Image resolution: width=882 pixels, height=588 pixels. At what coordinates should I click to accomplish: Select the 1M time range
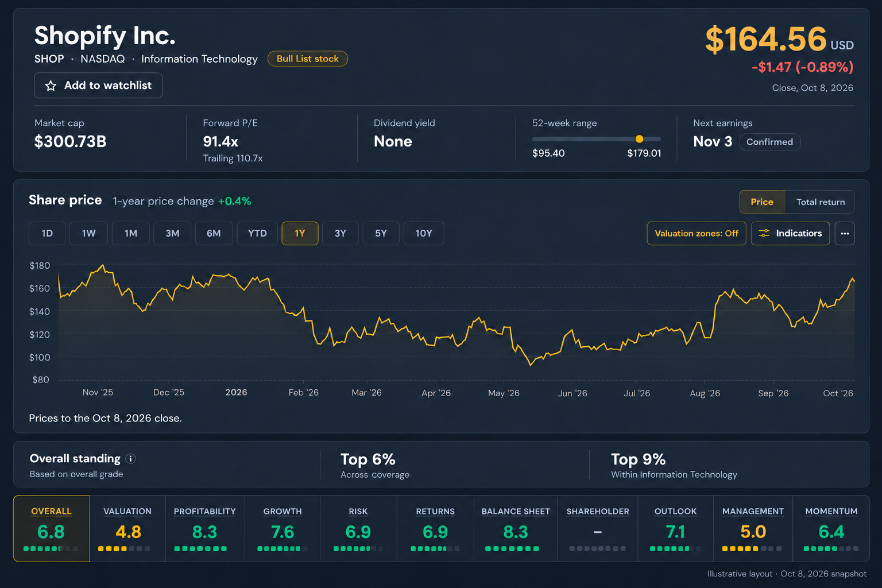click(131, 233)
